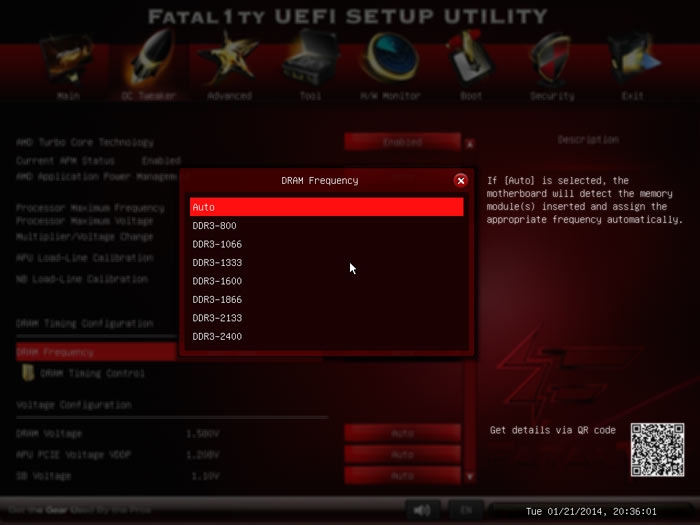Open the Main tab monitor icon
The image size is (700, 525).
pos(68,58)
